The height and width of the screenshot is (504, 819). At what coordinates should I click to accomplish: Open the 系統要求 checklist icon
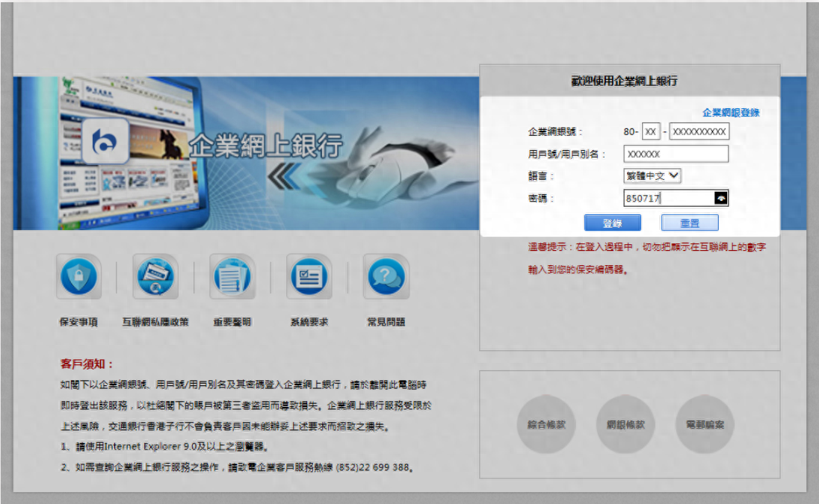coord(309,277)
